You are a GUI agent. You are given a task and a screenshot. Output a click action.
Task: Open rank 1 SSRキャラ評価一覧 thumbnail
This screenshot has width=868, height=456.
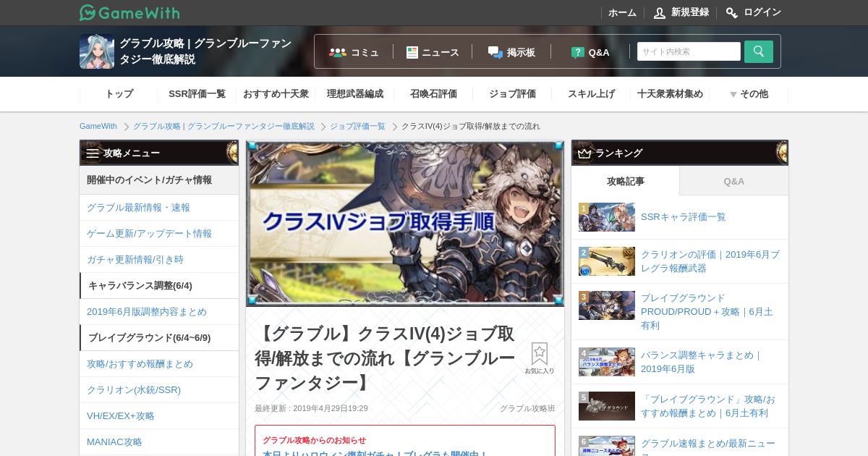click(607, 217)
